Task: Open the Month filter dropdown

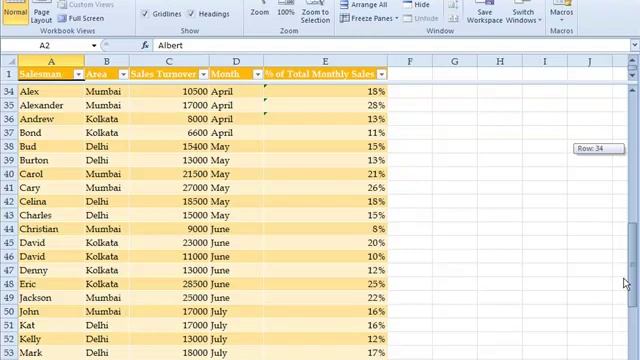Action: coord(258,74)
